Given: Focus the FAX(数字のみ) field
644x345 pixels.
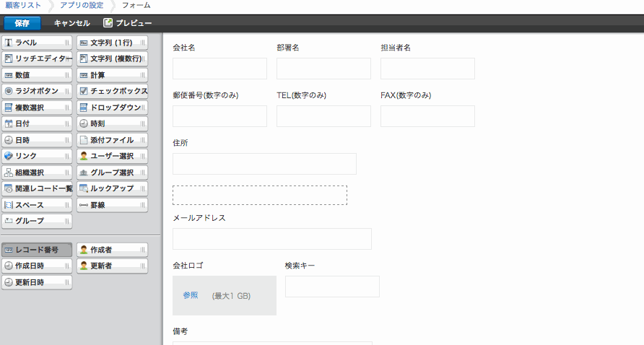Looking at the screenshot, I should pyautogui.click(x=427, y=116).
